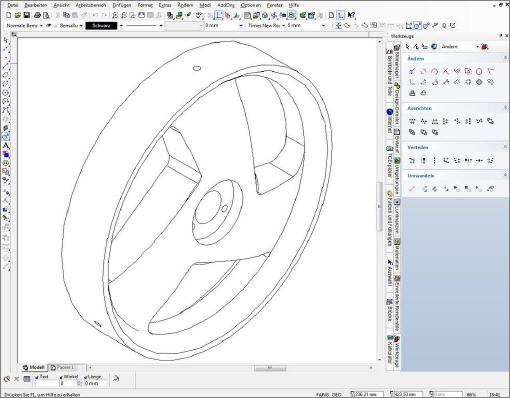Click the Print icon in main toolbar
The width and height of the screenshot is (510, 398).
37,15
